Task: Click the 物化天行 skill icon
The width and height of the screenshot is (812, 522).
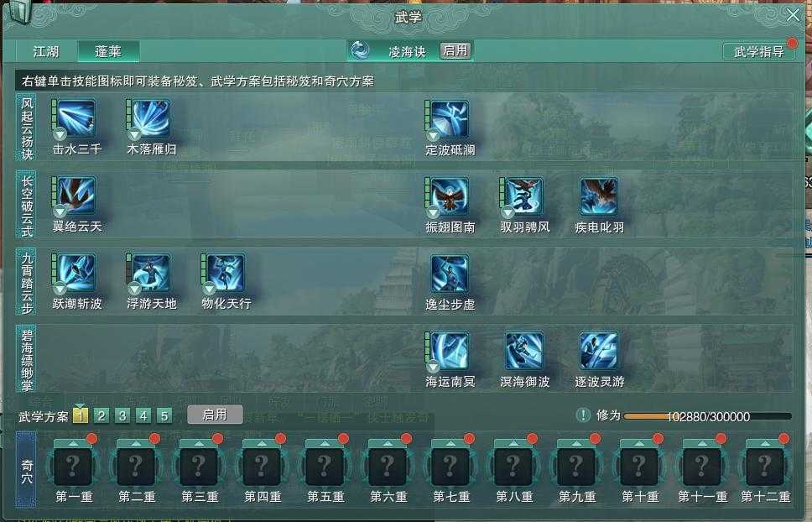Action: point(226,273)
